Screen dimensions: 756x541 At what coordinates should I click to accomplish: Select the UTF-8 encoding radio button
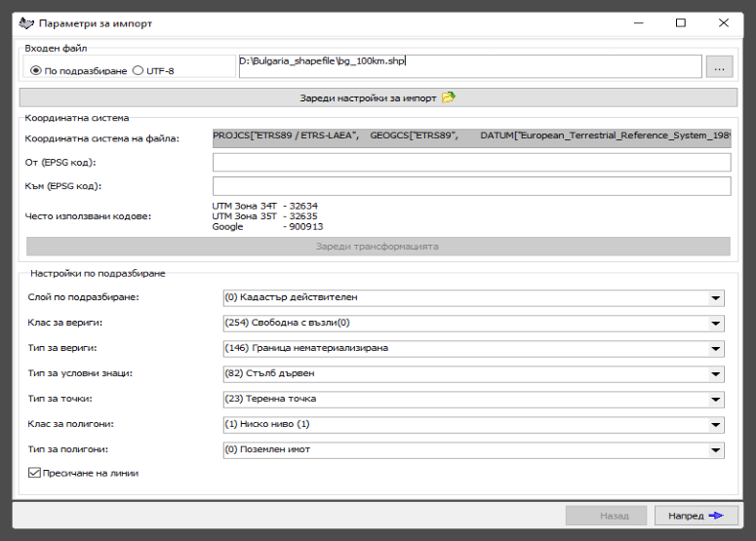[138, 69]
